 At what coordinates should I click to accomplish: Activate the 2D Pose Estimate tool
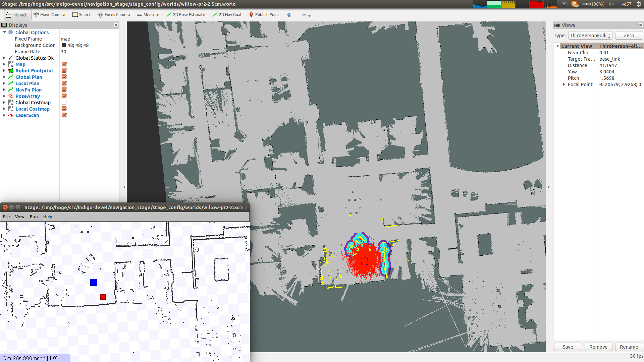[x=185, y=15]
